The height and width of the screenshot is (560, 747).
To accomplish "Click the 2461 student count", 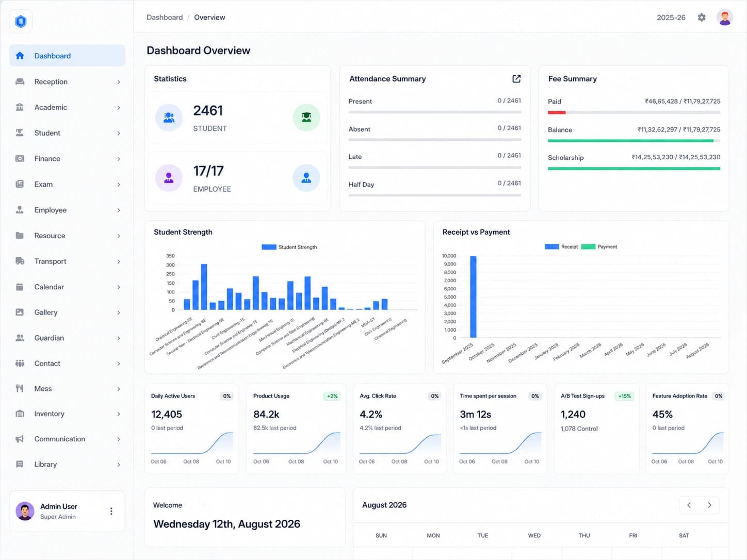I will pyautogui.click(x=208, y=111).
